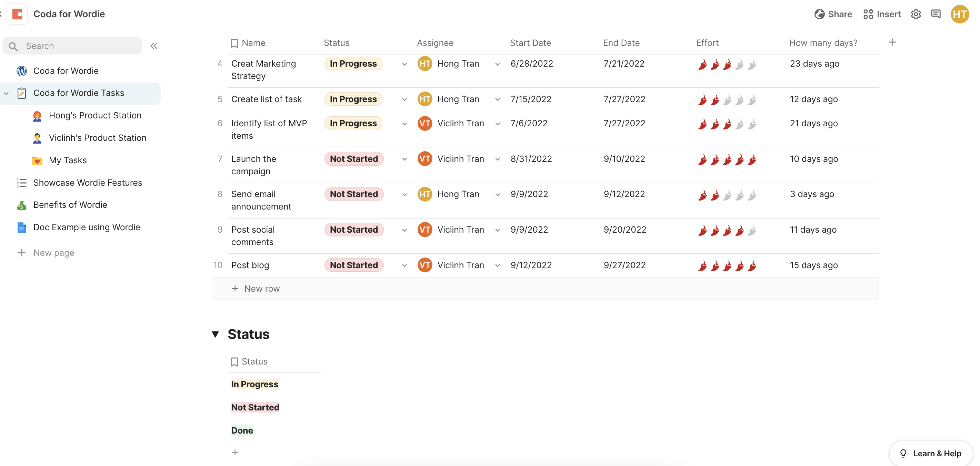
Task: Add column with plus icon
Action: point(892,42)
